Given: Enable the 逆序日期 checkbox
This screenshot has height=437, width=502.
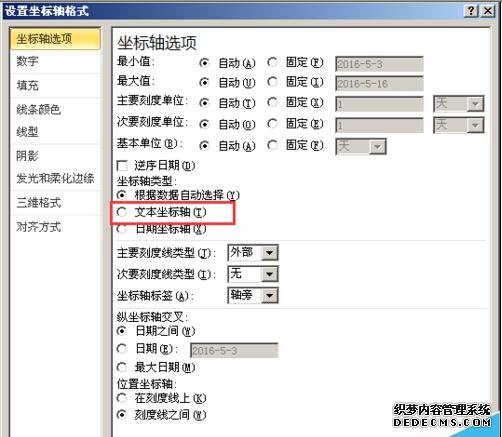Looking at the screenshot, I should click(x=122, y=166).
